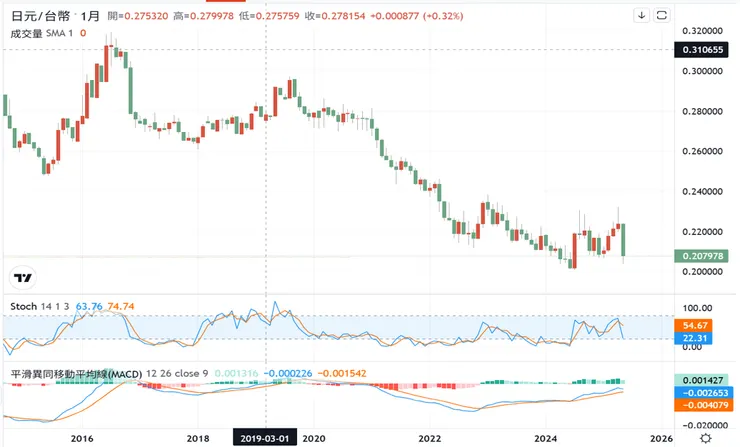The width and height of the screenshot is (740, 447).
Task: Click Stoch %D value 74.74 in legend
Action: (x=121, y=306)
